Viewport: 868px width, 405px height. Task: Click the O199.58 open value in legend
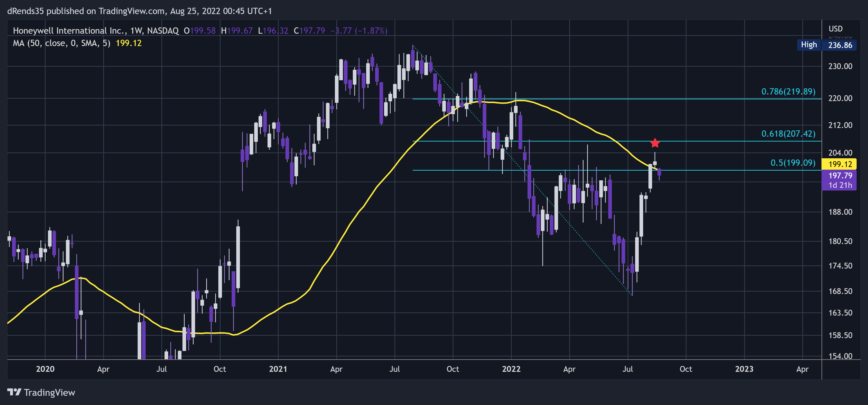(199, 31)
